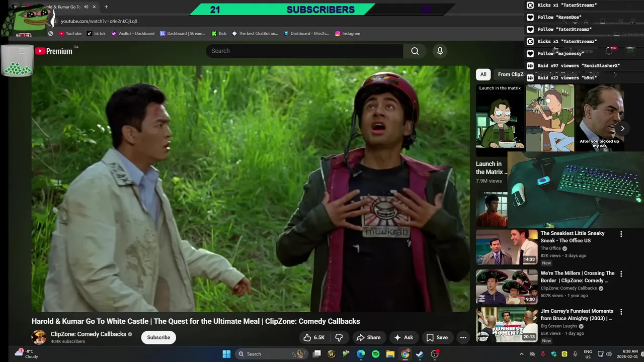Viewport: 644px width, 362px height.
Task: Open OBS taskbar icon with red dot
Action: [435, 354]
